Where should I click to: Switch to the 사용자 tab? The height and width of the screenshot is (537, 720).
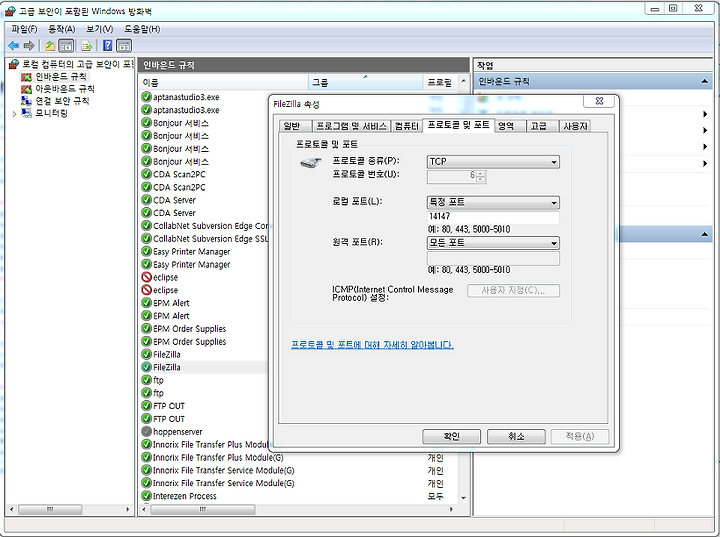(575, 126)
